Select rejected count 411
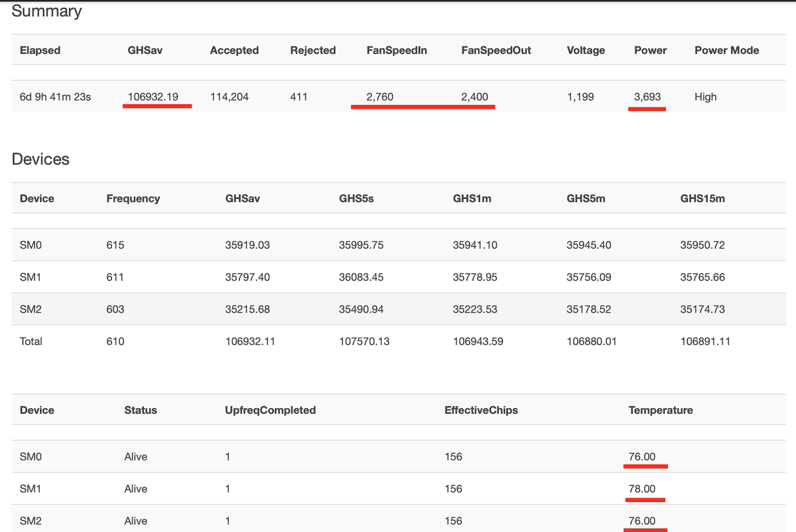The image size is (796, 532). 298,97
